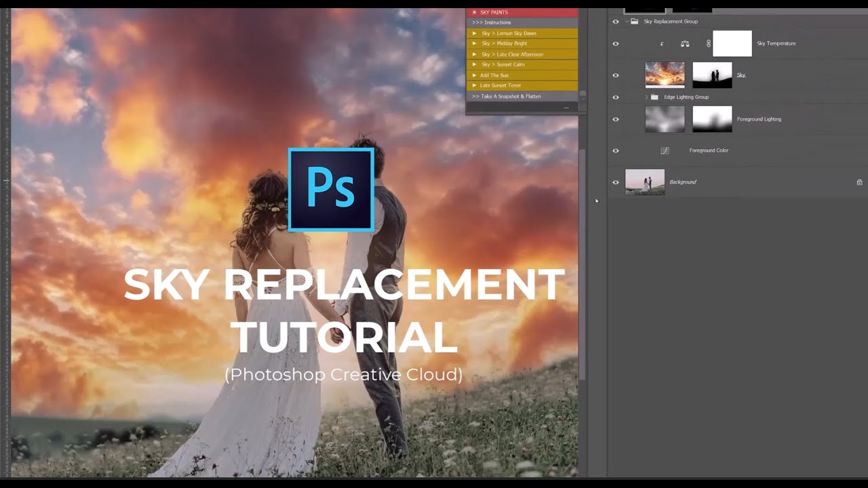The height and width of the screenshot is (488, 868).
Task: Click the Edge Lighting Group name
Action: click(686, 97)
